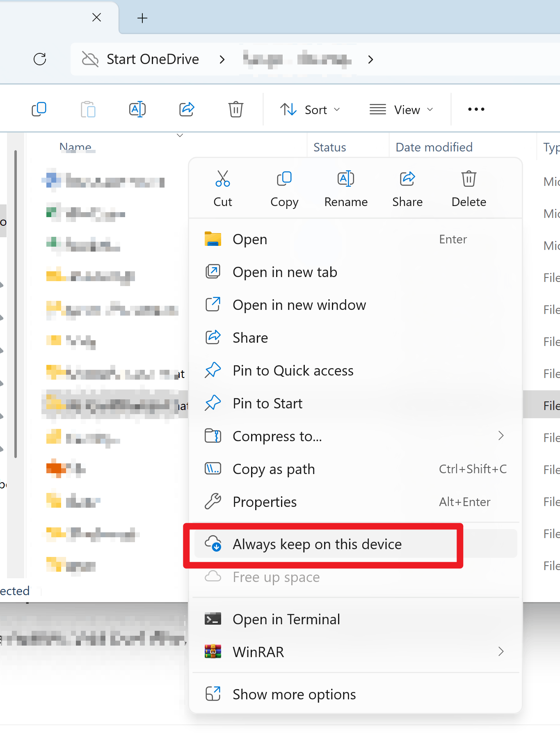Sort by the Status column header
This screenshot has width=560, height=740.
pos(330,147)
